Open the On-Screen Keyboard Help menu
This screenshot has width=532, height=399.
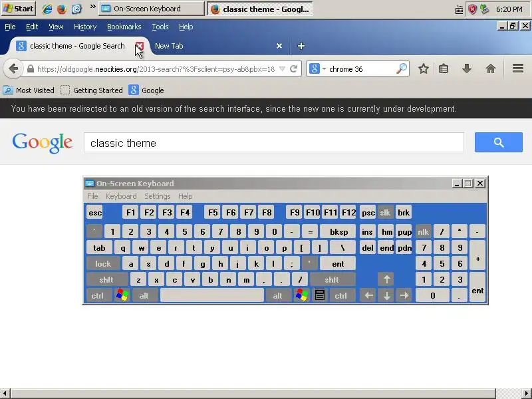[186, 196]
